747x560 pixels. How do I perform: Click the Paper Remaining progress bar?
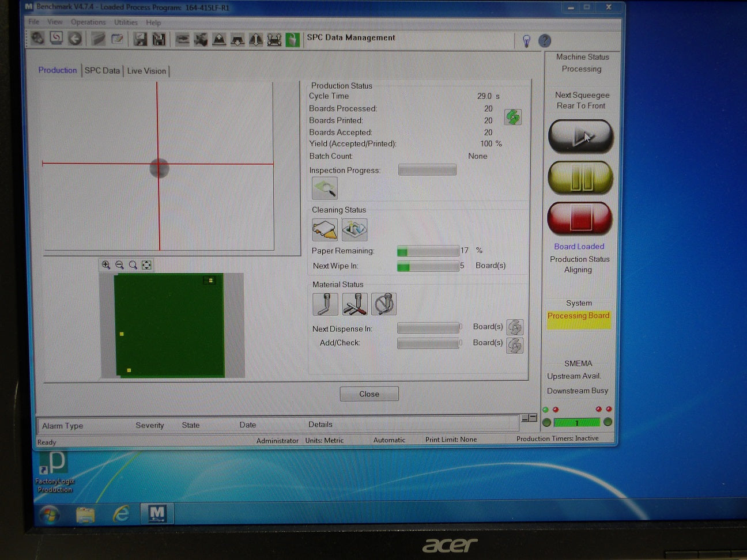[428, 251]
